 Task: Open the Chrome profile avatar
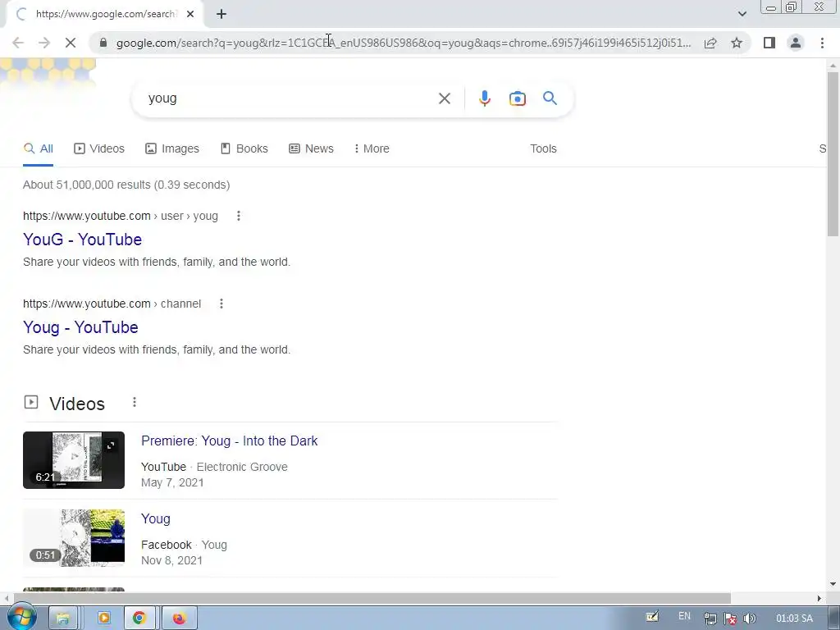tap(796, 43)
